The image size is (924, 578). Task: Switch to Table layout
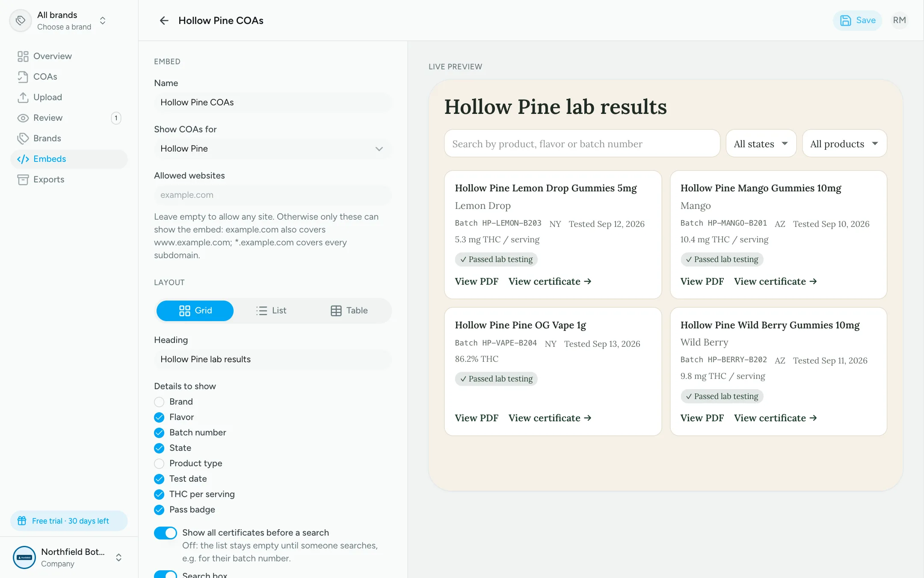pos(349,310)
